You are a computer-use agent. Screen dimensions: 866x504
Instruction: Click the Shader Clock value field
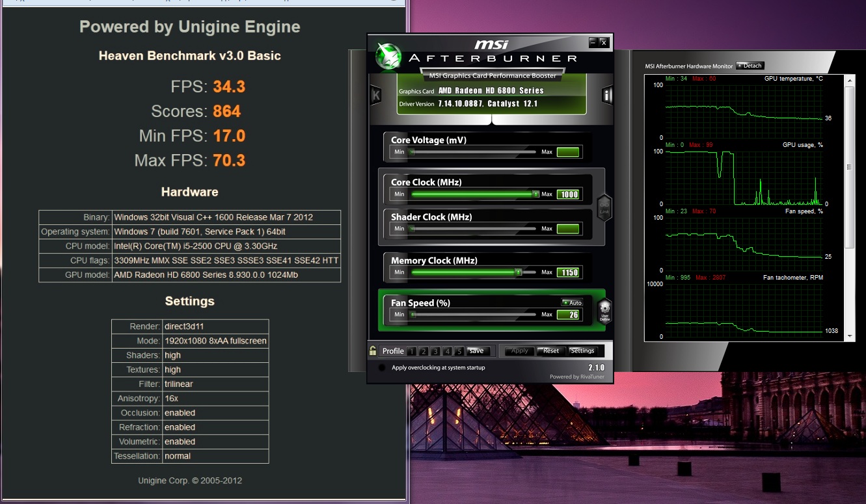[x=568, y=229]
